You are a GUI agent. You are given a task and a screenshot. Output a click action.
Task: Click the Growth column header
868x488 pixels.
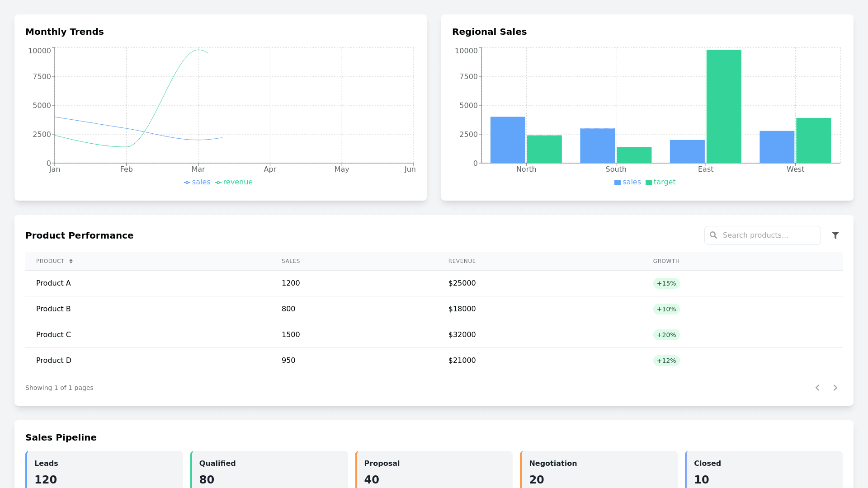666,261
